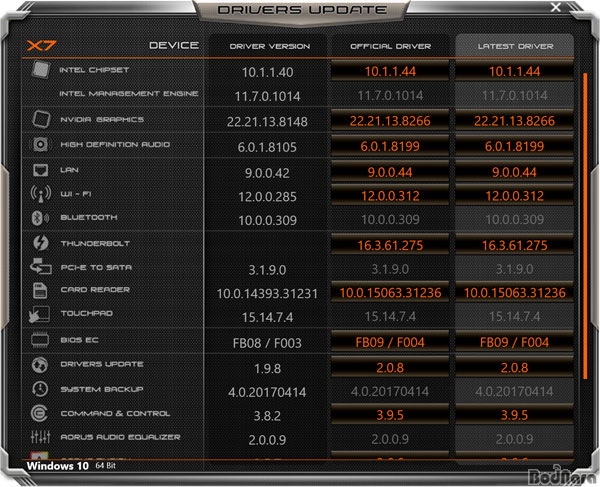Click official BIOS EC FB09 / F004
This screenshot has width=600, height=487.
pyautogui.click(x=390, y=342)
